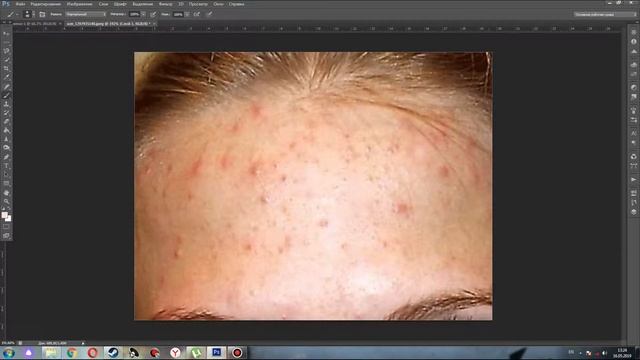Screen dimensions: 640x360
Task: Select the Pen tool
Action: click(6, 157)
